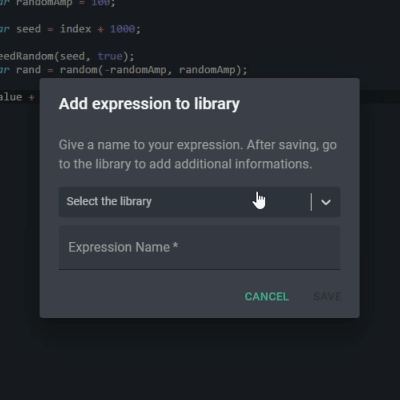Focus the Expression Name input field
The height and width of the screenshot is (400, 400).
199,248
